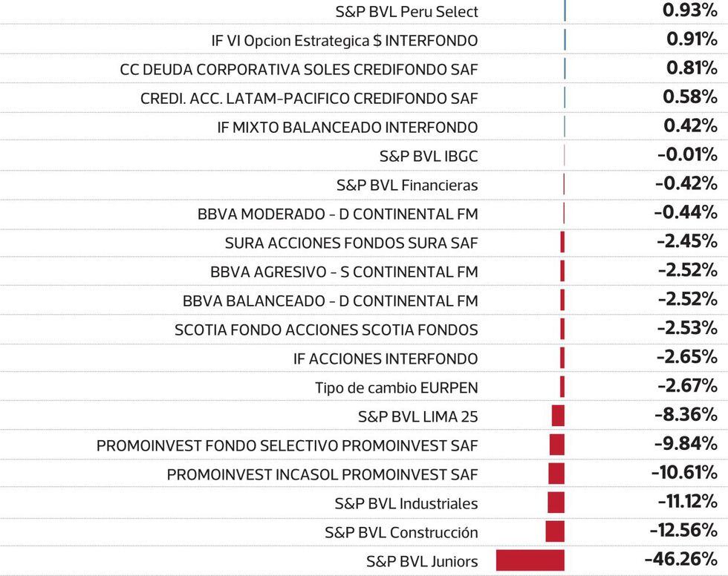Click PROMOINVEST INCASOL PROMOINVEST SAF label
Image resolution: width=728 pixels, height=576 pixels.
322,475
